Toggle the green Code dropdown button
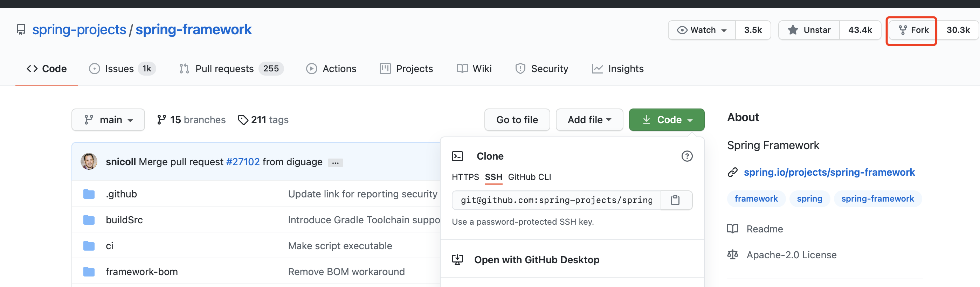This screenshot has width=980, height=287. 667,120
